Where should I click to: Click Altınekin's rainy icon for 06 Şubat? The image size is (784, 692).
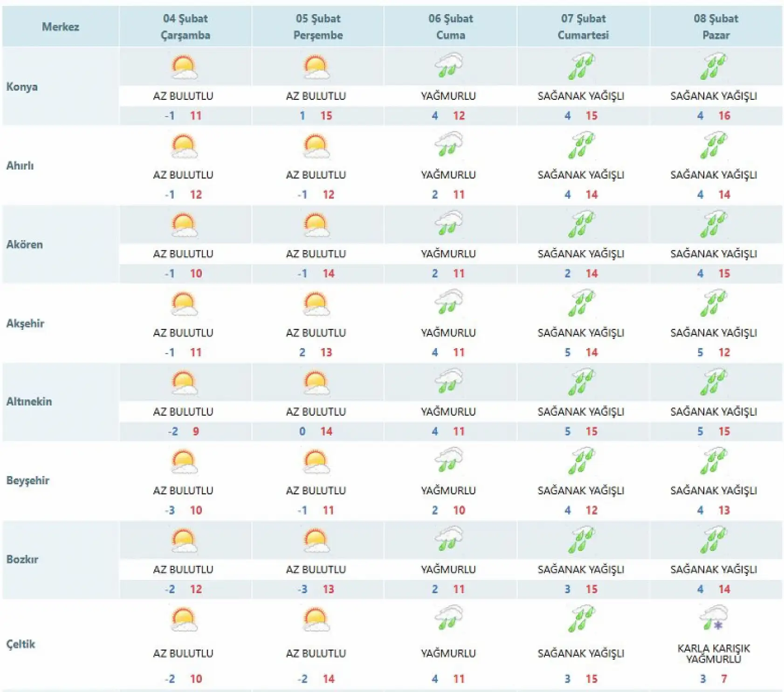click(448, 382)
